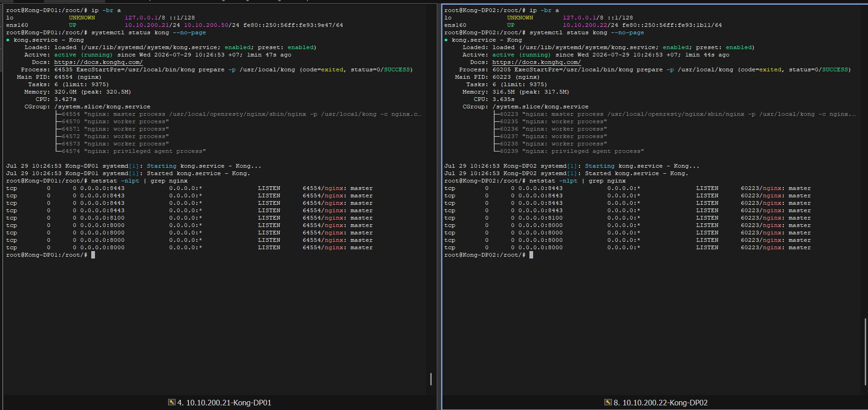
Task: Click 'active (running)' status in Kong-DP01
Action: click(83, 55)
